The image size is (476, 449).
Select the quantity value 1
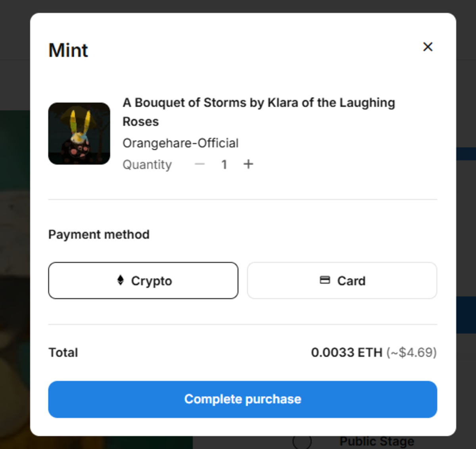224,164
